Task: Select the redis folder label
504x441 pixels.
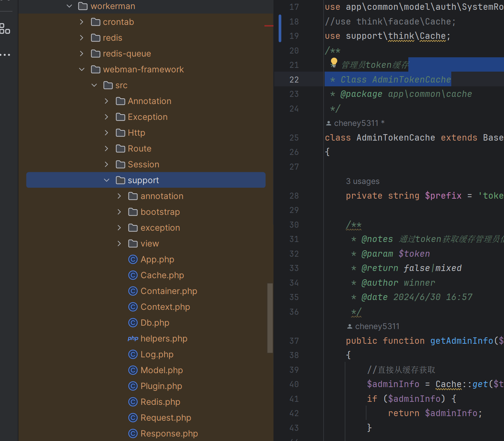Action: (113, 38)
